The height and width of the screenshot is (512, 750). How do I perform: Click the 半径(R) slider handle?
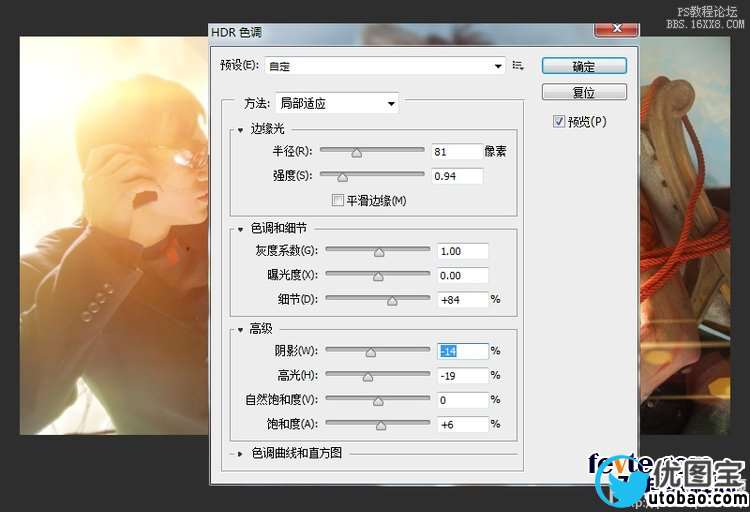pyautogui.click(x=356, y=153)
